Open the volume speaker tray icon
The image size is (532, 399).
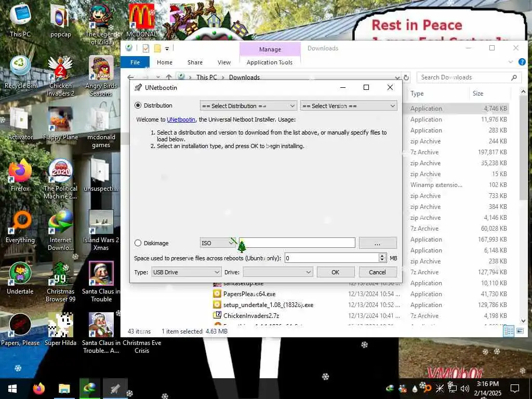coord(465,389)
